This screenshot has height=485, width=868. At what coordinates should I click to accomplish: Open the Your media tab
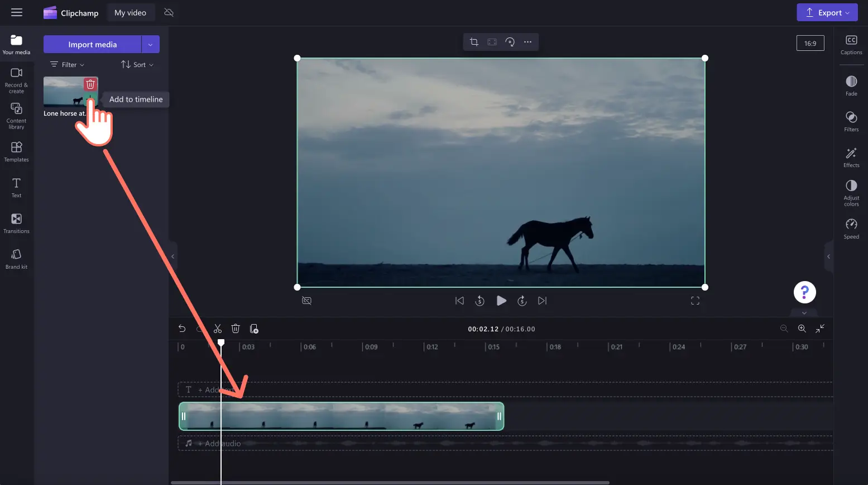point(16,45)
